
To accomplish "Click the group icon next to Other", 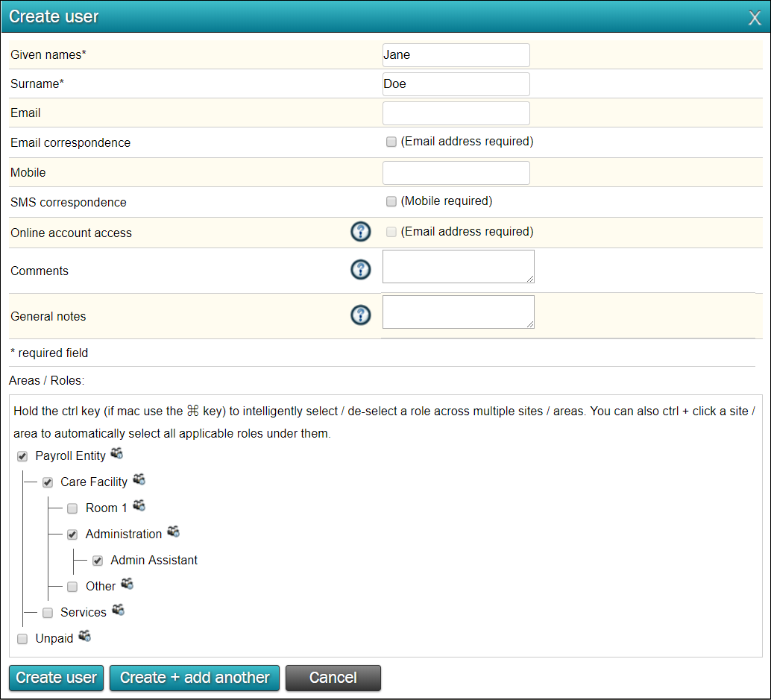I will (x=128, y=584).
